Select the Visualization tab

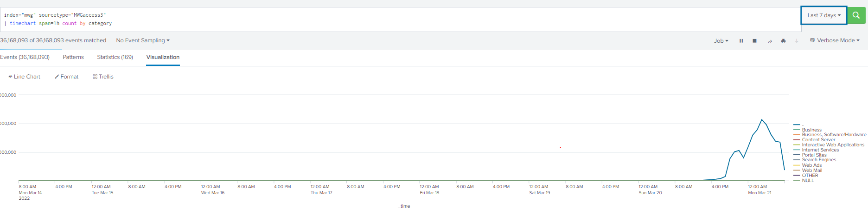click(x=163, y=57)
